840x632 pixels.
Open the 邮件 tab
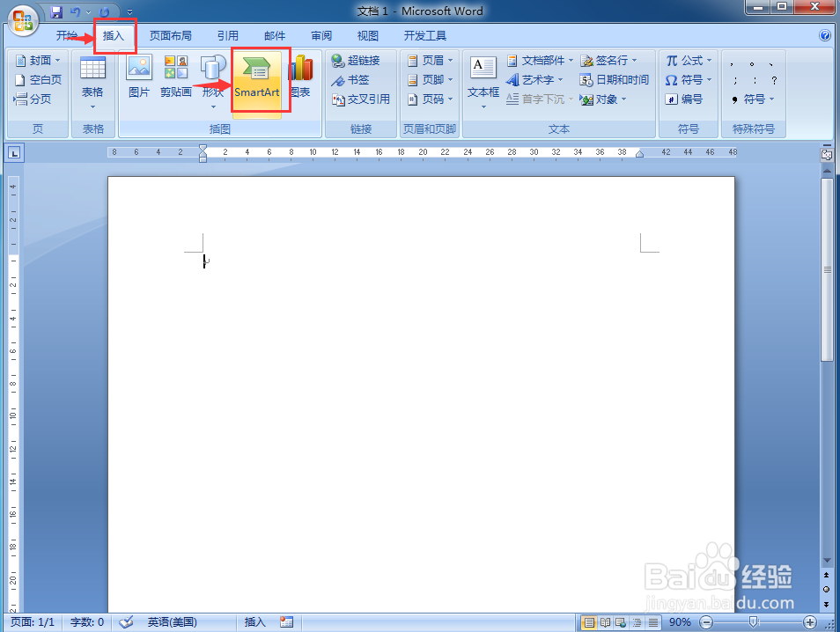pyautogui.click(x=275, y=36)
